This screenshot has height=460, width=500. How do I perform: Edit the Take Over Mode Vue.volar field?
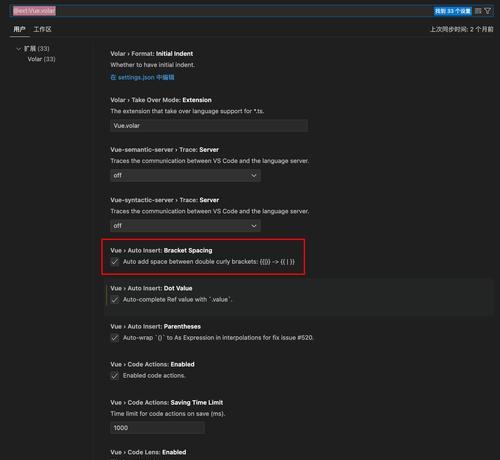(x=209, y=126)
